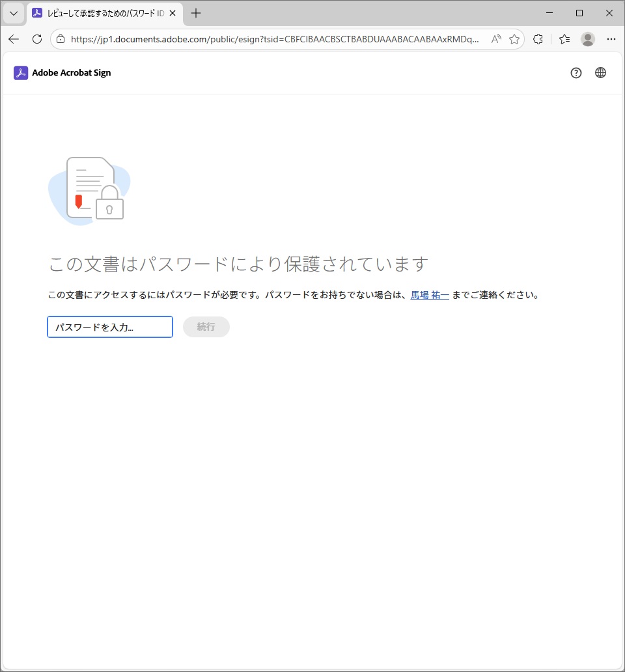Click the browser profile avatar

(x=588, y=39)
